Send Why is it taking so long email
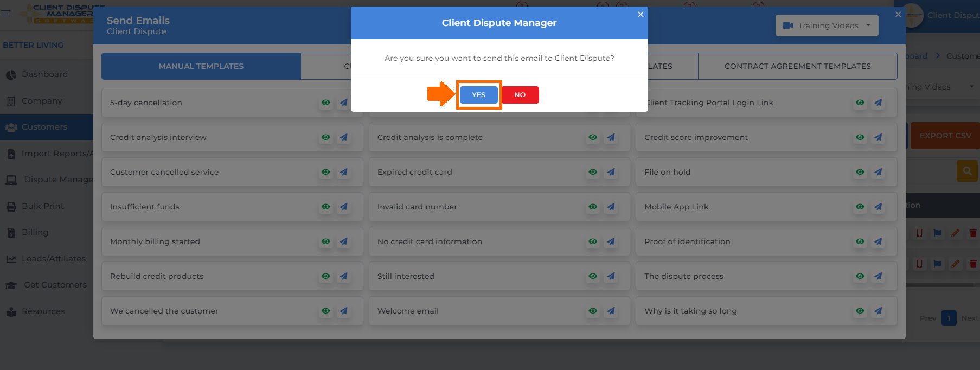The image size is (980, 370). pyautogui.click(x=879, y=311)
